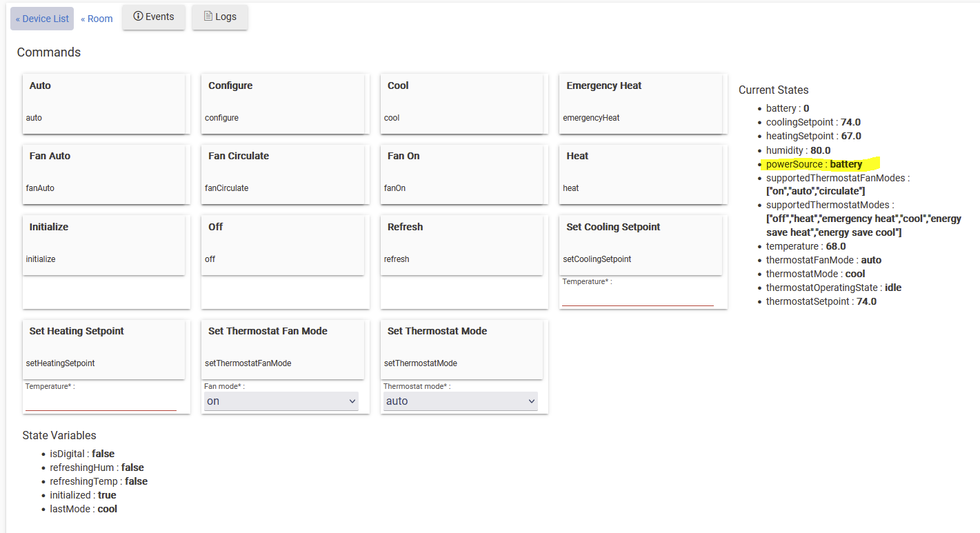Open the Logs button with document icon
The height and width of the screenshot is (533, 980).
(219, 17)
